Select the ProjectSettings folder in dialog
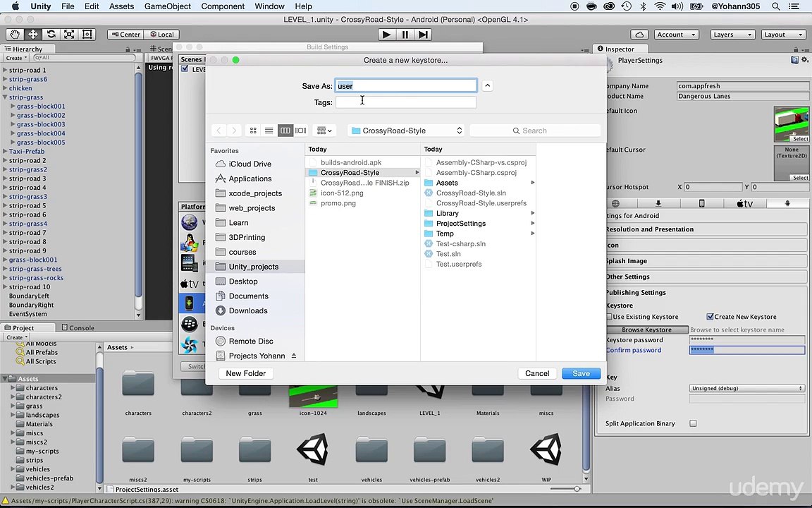The width and height of the screenshot is (812, 508). pos(479,224)
